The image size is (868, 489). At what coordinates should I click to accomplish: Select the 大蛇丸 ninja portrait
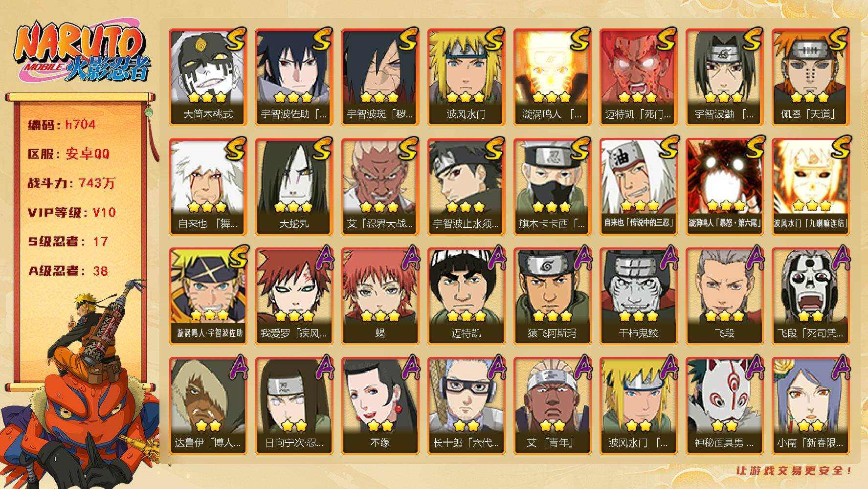click(x=294, y=187)
